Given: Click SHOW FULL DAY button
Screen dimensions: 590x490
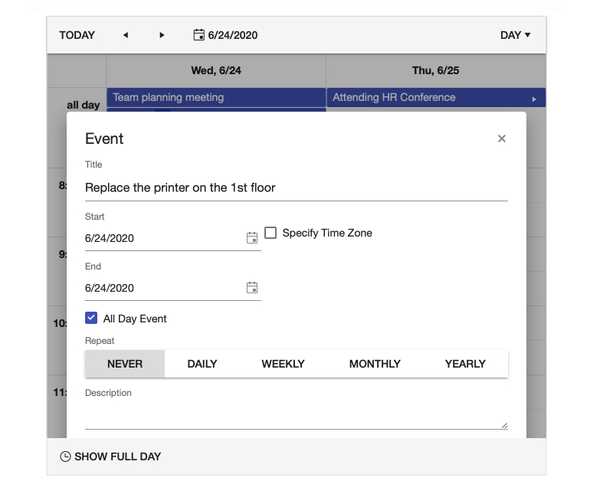Looking at the screenshot, I should [x=110, y=457].
